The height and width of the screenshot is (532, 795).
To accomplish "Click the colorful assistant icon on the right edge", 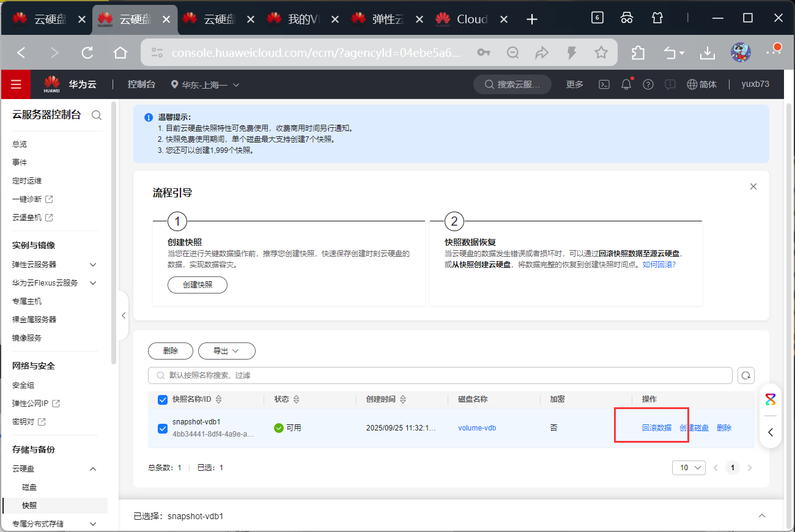I will tap(771, 400).
